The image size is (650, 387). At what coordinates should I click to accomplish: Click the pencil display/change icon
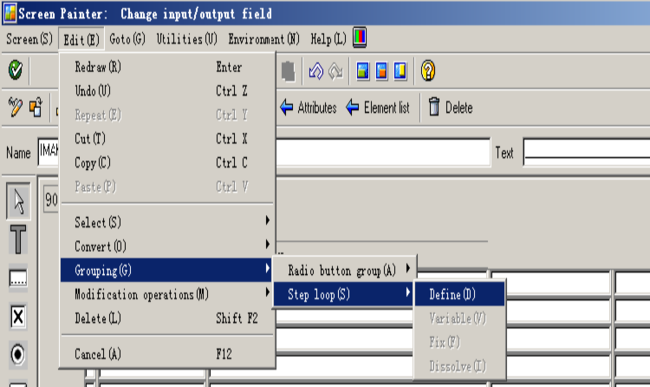click(15, 107)
